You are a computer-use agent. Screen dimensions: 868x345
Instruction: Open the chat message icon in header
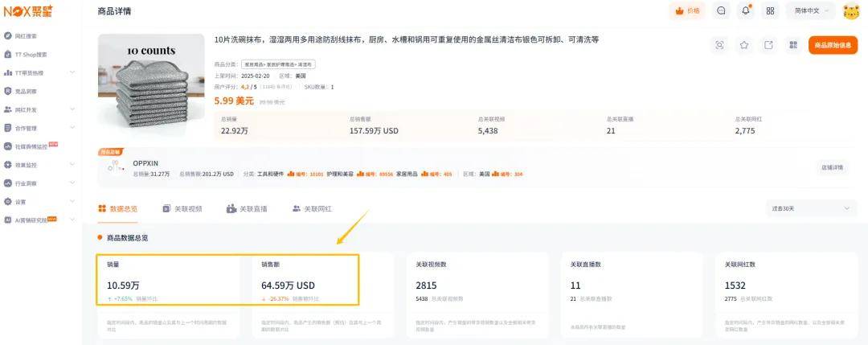(x=721, y=11)
